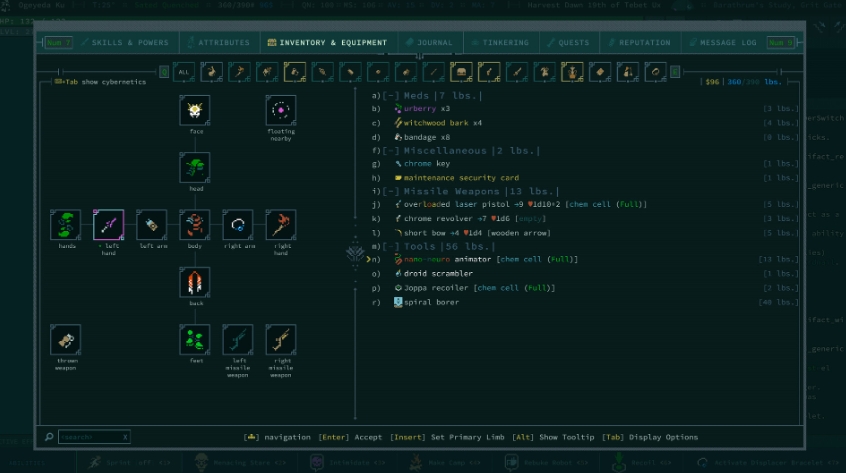Click the ALL category filter
The width and height of the screenshot is (846, 473).
[184, 72]
